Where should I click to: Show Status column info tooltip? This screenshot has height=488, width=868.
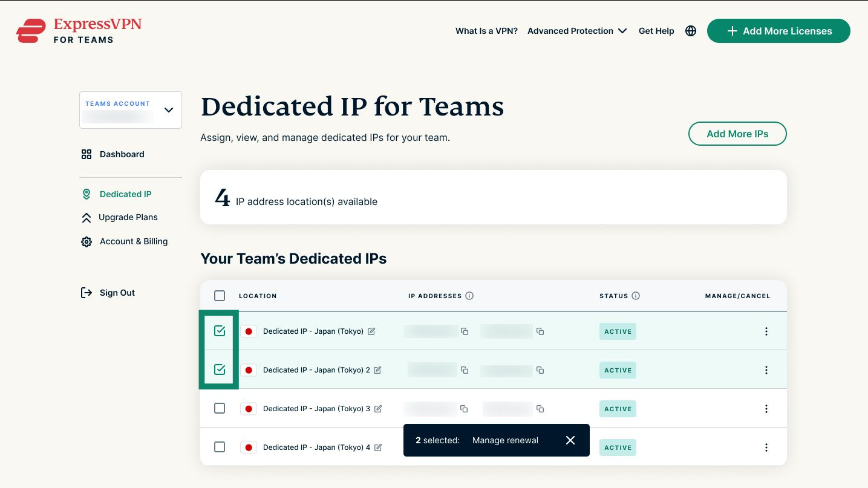pyautogui.click(x=636, y=296)
